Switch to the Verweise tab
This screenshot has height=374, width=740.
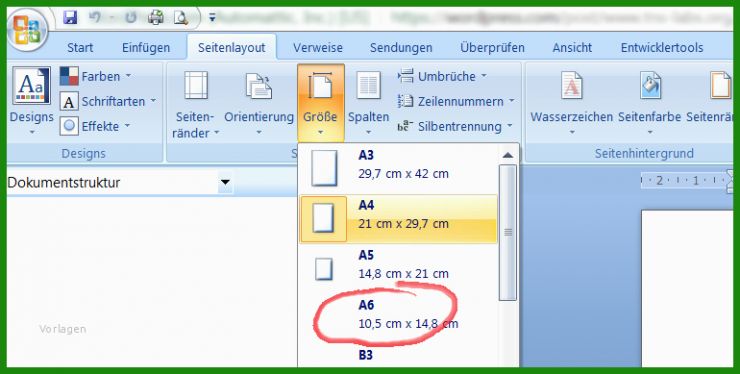tap(318, 48)
